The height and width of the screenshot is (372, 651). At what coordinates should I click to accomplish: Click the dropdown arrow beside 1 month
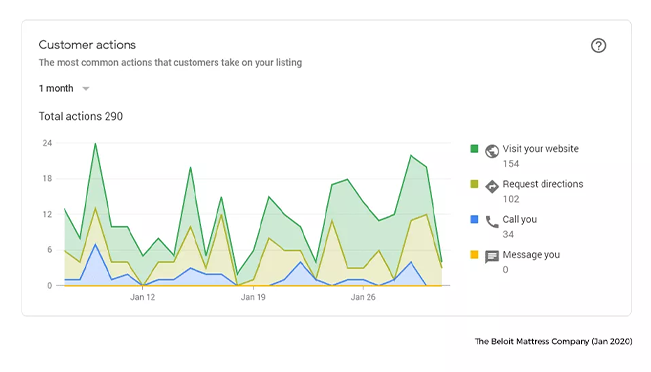86,88
